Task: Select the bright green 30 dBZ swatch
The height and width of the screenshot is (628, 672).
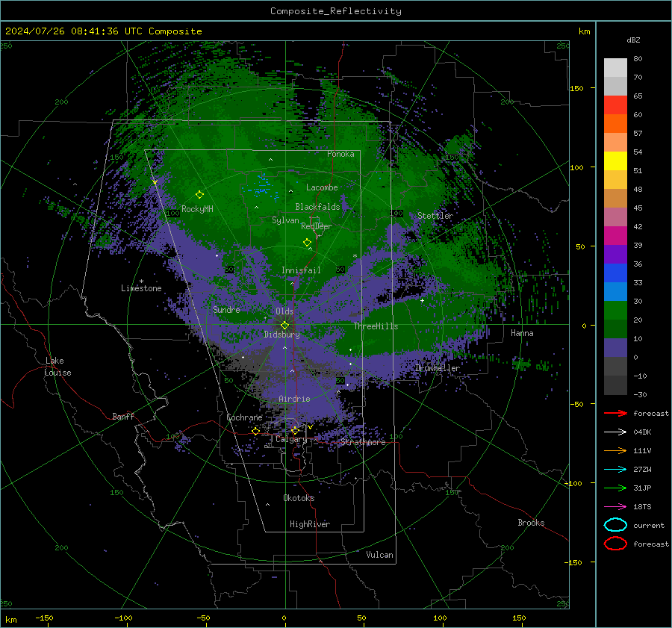Action: tap(615, 311)
